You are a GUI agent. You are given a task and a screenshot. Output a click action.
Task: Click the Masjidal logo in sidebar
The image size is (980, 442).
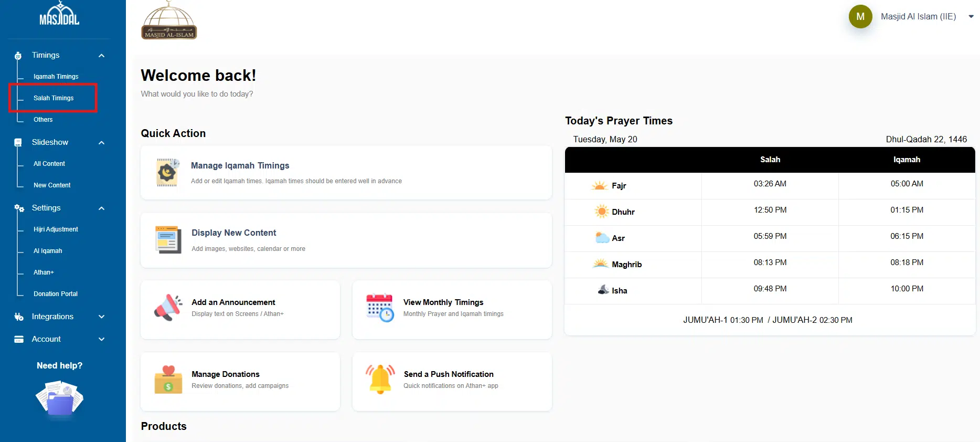click(x=59, y=15)
